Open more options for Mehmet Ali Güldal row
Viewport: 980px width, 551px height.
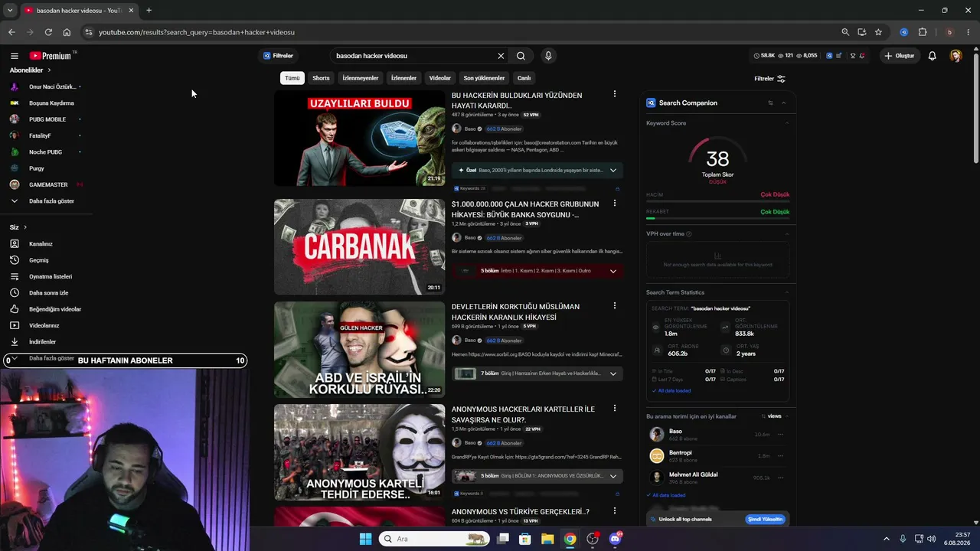[x=780, y=478]
